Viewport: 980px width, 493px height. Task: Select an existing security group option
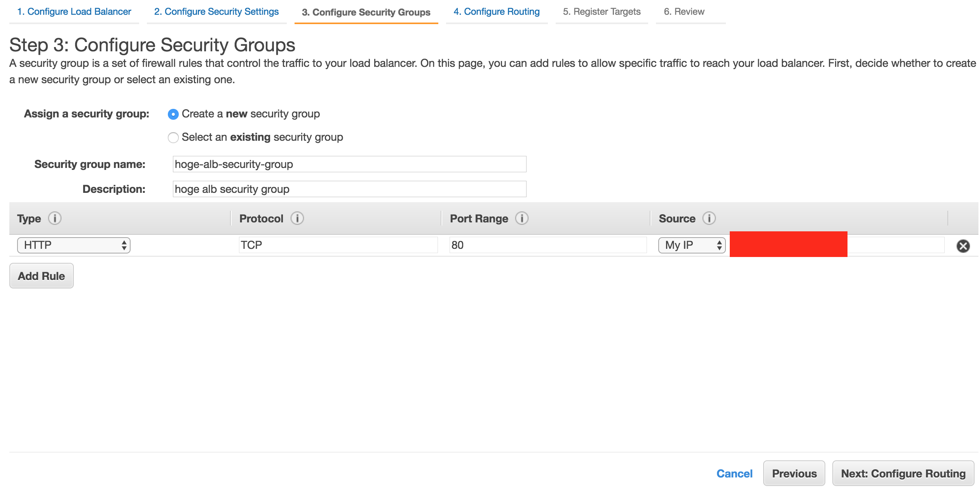point(173,138)
